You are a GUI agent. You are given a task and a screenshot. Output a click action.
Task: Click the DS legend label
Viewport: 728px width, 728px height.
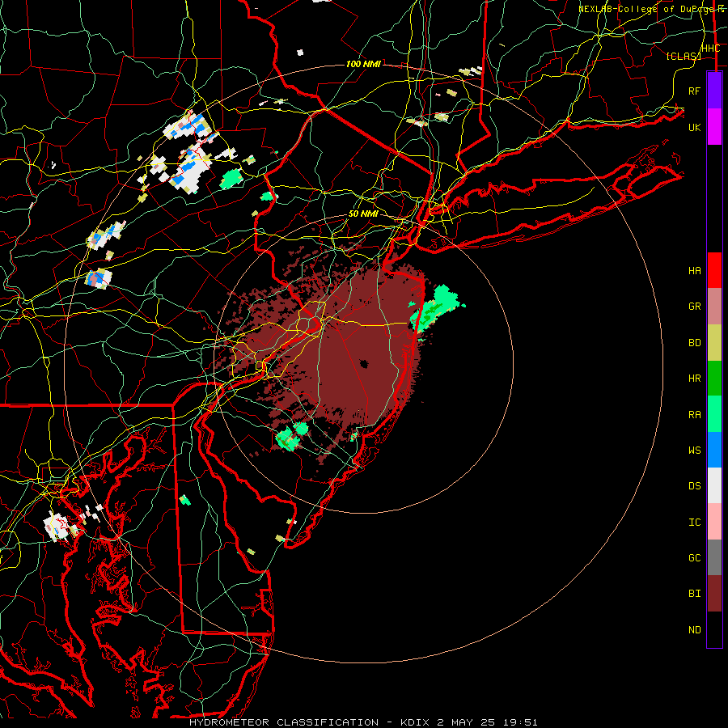click(x=694, y=486)
